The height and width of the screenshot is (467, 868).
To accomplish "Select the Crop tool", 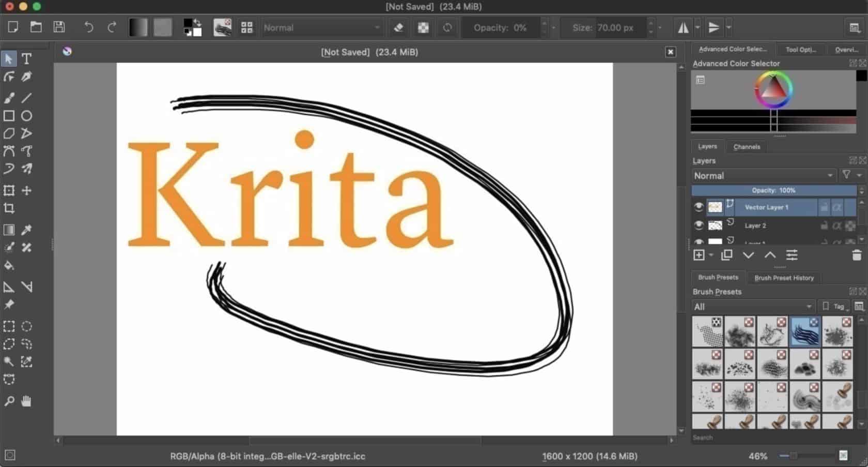I will [x=9, y=208].
